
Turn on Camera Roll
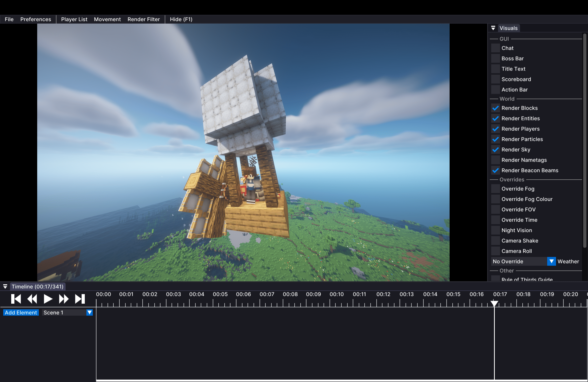click(x=495, y=251)
